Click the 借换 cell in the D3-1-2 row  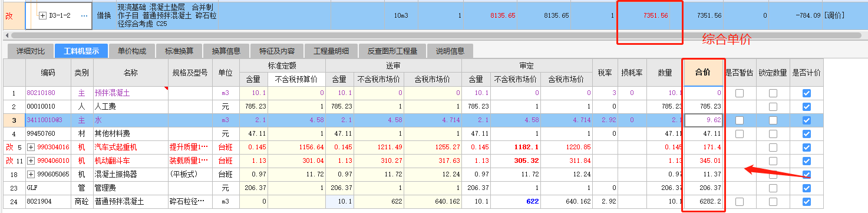pyautogui.click(x=104, y=15)
